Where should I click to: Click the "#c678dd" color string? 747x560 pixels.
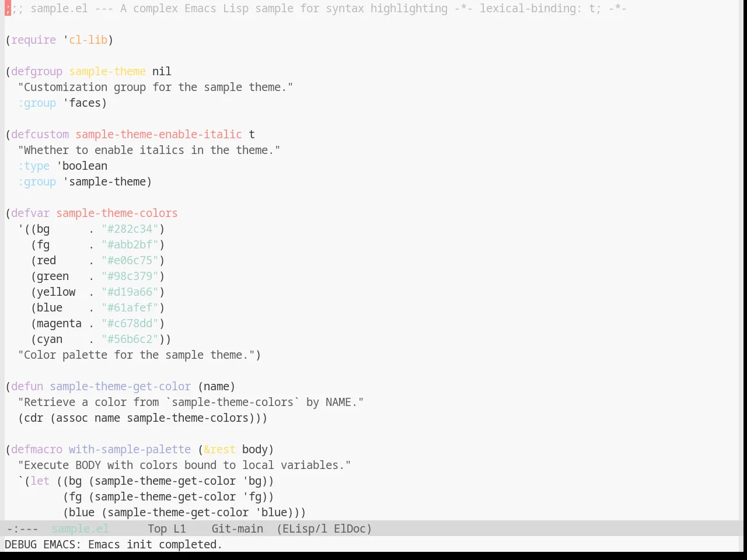coord(130,323)
